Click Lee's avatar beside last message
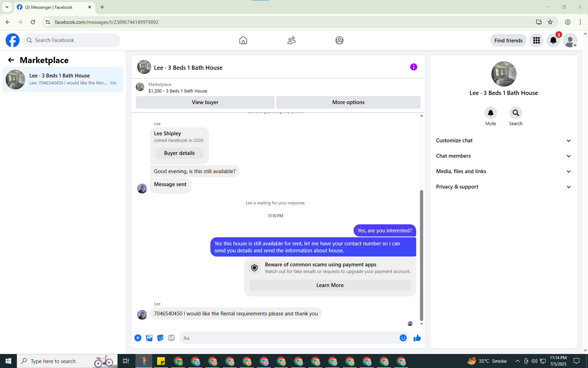This screenshot has height=368, width=588. (142, 314)
